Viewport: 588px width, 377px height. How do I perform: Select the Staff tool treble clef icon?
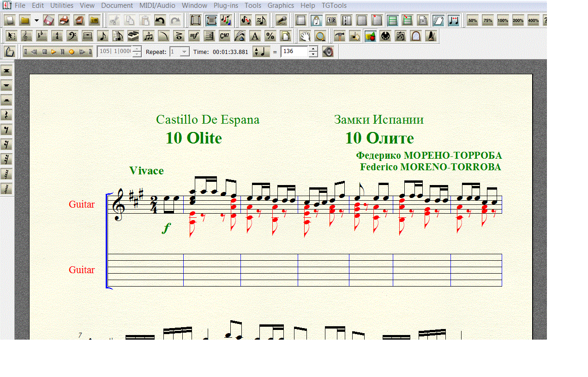[x=27, y=36]
